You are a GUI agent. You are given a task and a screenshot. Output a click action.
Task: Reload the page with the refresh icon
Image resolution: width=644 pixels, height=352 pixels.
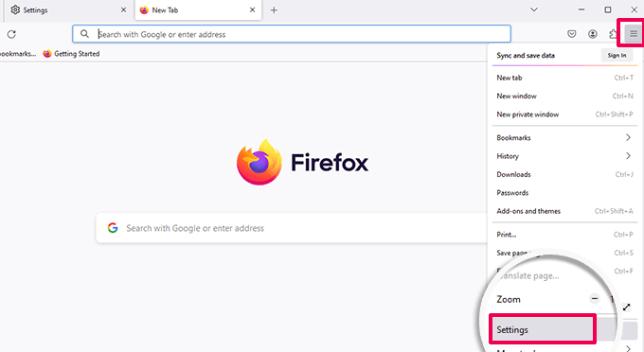11,34
